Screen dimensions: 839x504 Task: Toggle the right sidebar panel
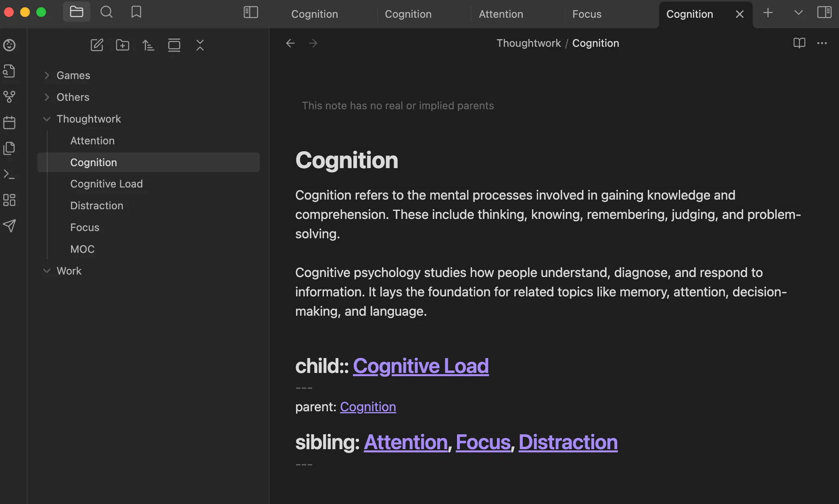(x=824, y=12)
